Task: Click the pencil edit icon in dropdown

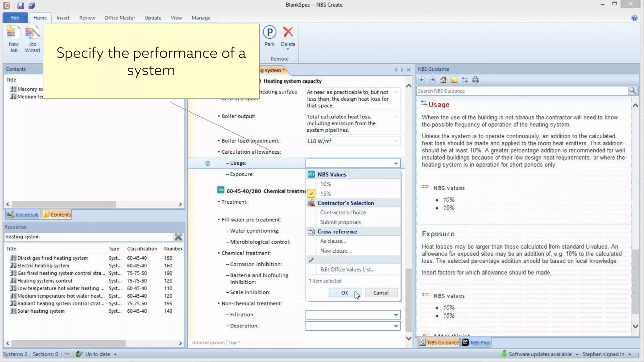Action: click(x=311, y=260)
